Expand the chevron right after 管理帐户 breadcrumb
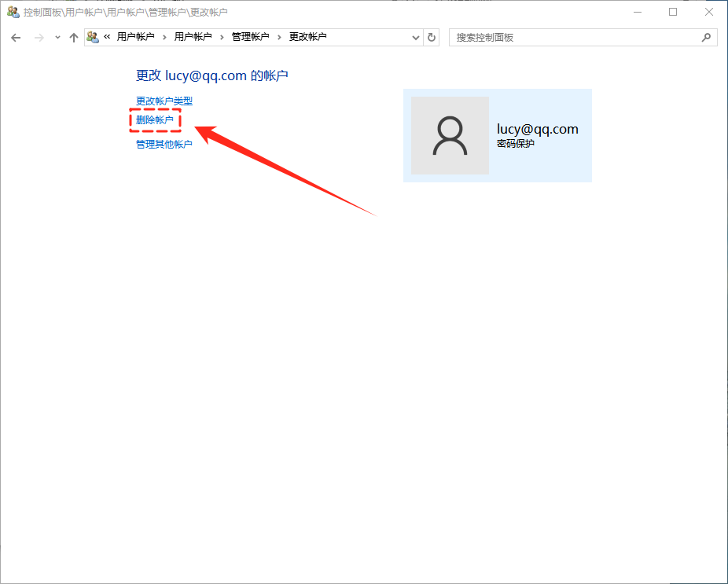 [279, 37]
